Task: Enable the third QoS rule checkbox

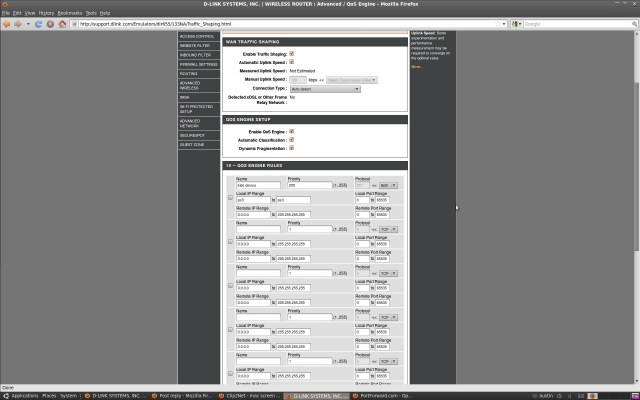Action: (x=230, y=286)
